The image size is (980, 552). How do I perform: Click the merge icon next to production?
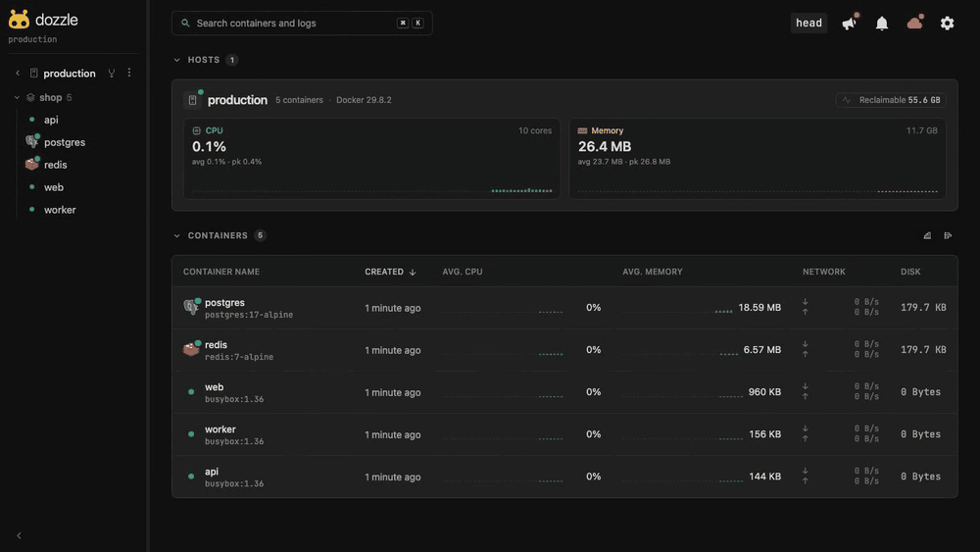112,73
